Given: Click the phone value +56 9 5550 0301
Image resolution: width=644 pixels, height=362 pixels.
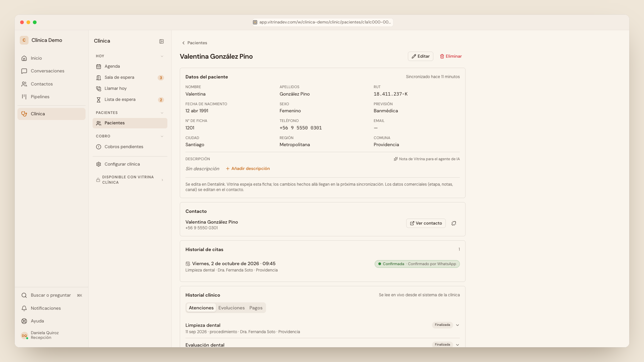Looking at the screenshot, I should [301, 128].
